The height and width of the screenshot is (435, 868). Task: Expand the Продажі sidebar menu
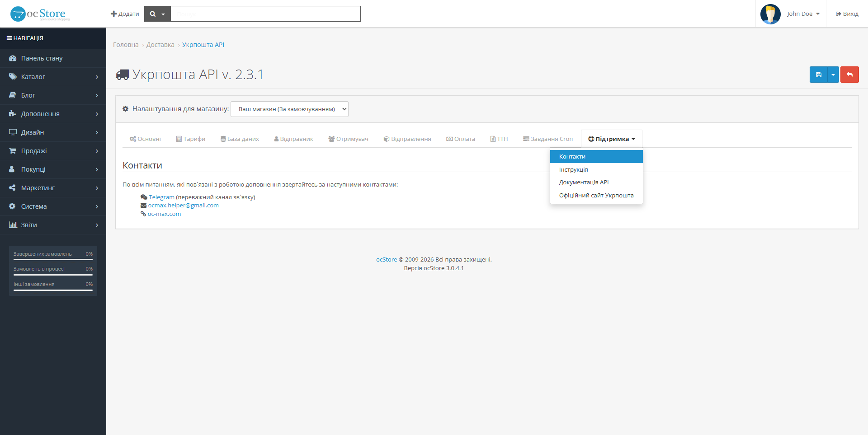(53, 151)
